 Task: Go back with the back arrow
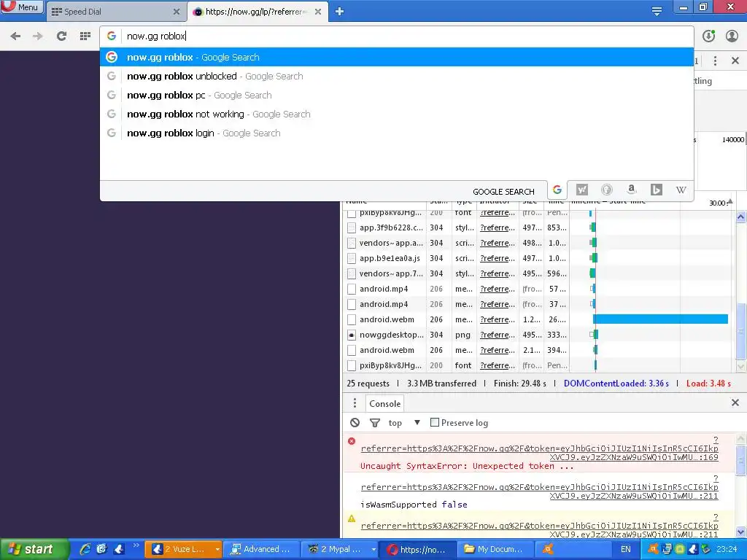point(15,36)
